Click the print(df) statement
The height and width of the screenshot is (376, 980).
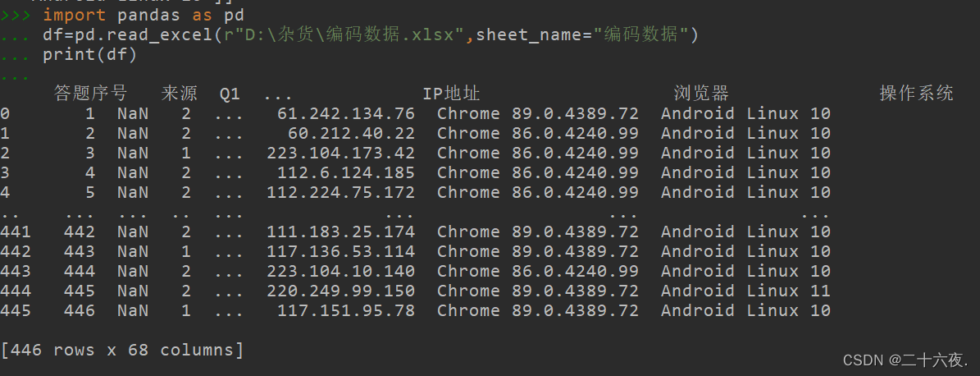pos(89,55)
